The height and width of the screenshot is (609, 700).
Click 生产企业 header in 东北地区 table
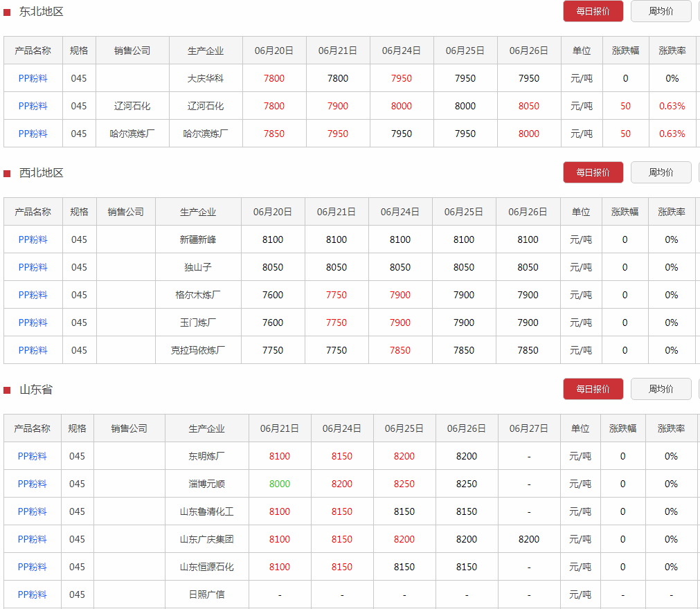pyautogui.click(x=206, y=51)
